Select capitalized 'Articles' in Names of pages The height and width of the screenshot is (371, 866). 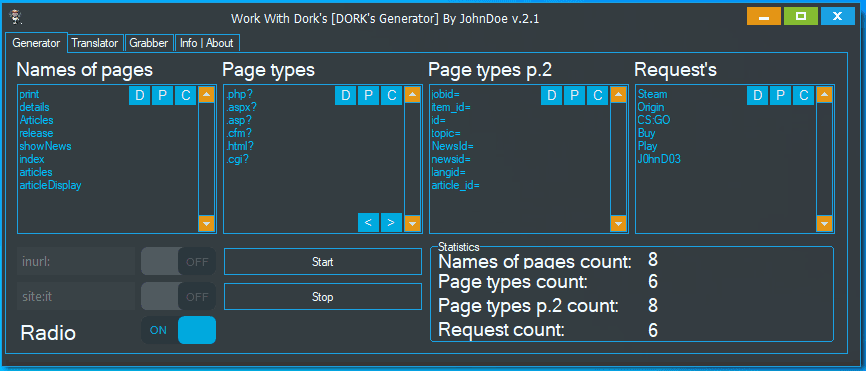point(36,120)
